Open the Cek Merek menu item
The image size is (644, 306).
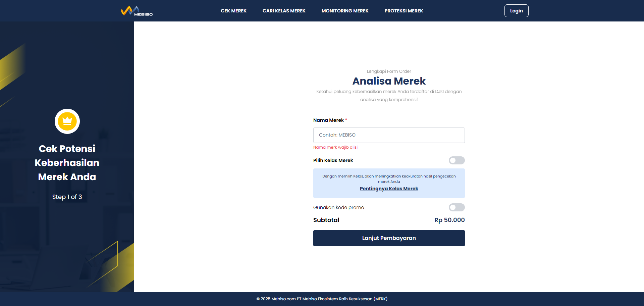coord(233,11)
